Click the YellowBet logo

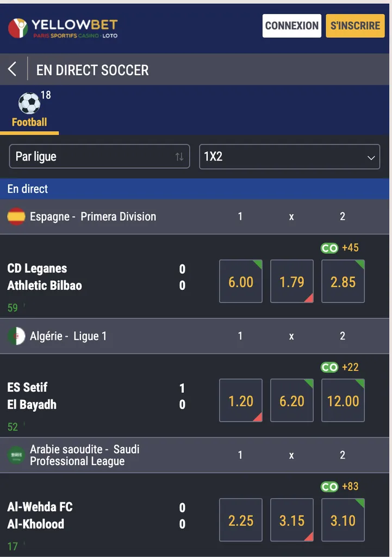pyautogui.click(x=63, y=26)
